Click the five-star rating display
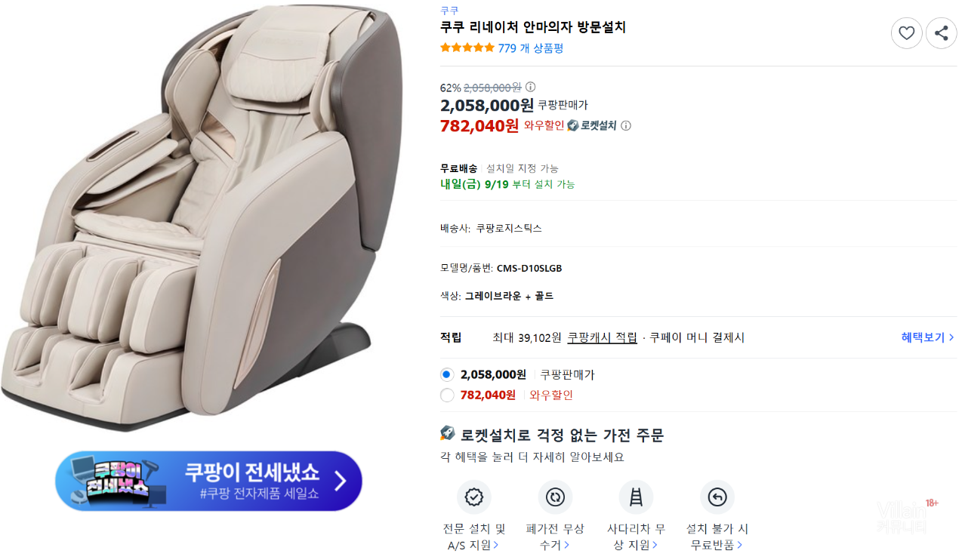 tap(467, 48)
